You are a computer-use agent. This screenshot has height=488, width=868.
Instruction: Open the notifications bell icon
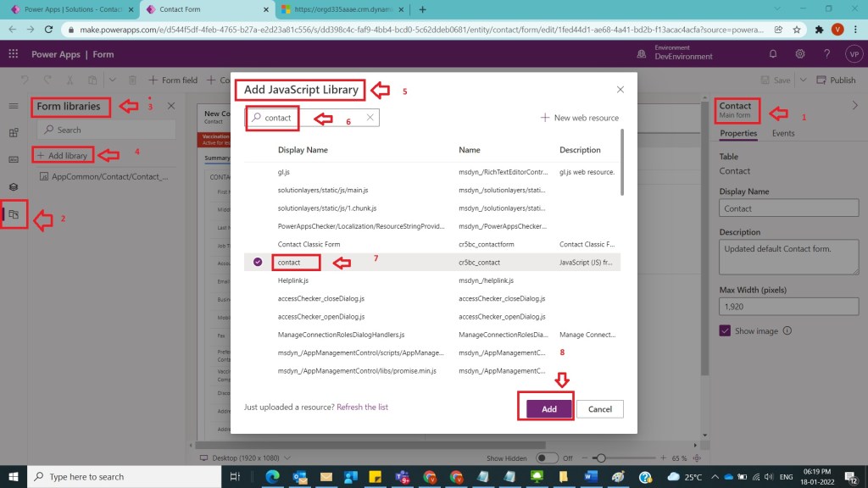(x=773, y=54)
